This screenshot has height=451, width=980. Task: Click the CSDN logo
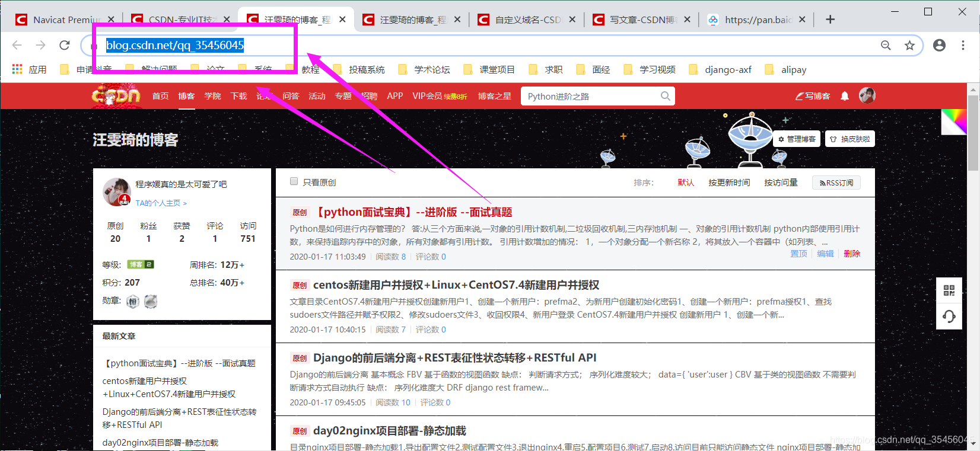tap(116, 95)
